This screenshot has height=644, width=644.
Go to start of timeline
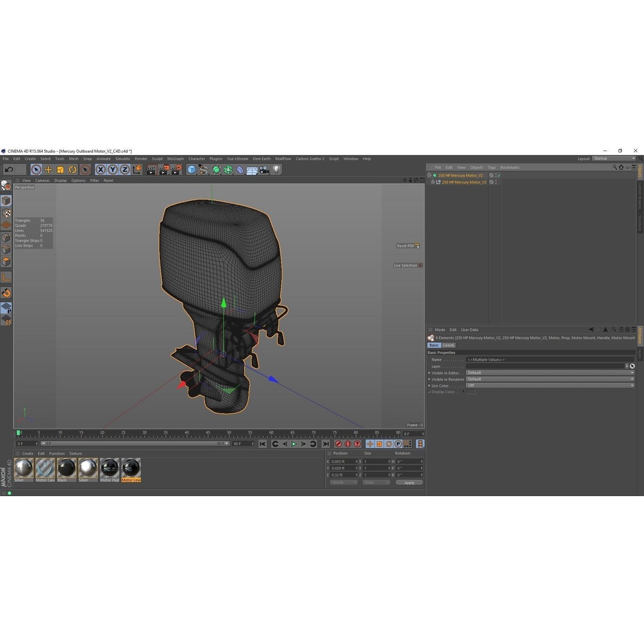tap(263, 444)
